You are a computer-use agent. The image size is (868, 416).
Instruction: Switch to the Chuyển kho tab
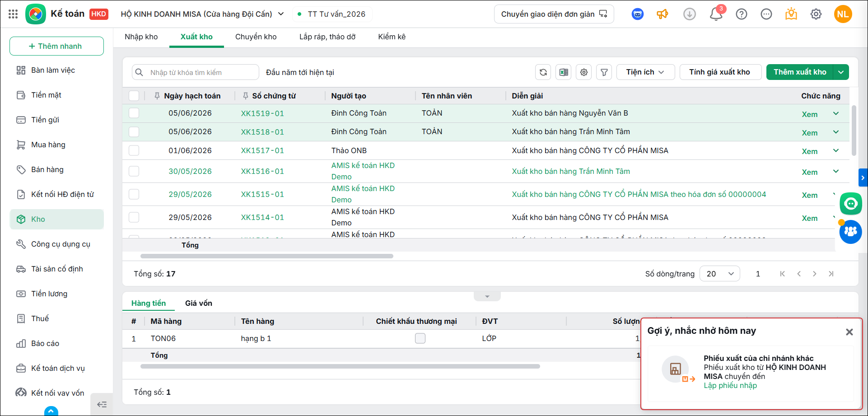click(x=256, y=37)
